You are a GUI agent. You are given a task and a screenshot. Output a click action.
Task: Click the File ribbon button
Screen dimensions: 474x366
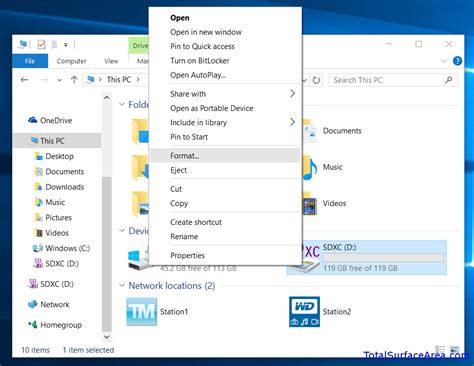(x=30, y=61)
